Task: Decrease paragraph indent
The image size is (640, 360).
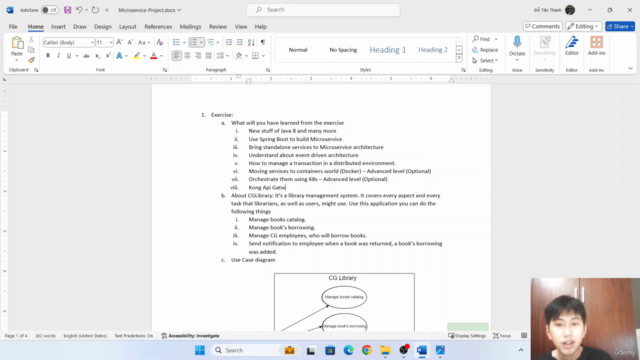Action: (229, 42)
